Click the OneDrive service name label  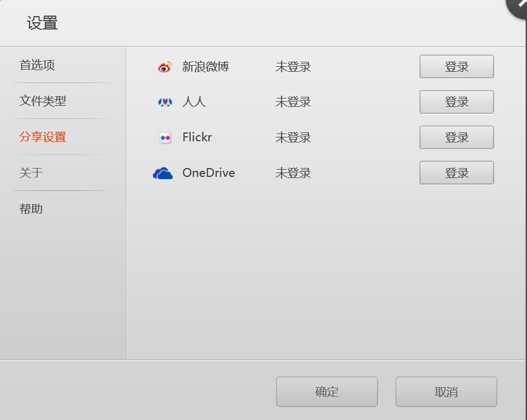tap(208, 173)
